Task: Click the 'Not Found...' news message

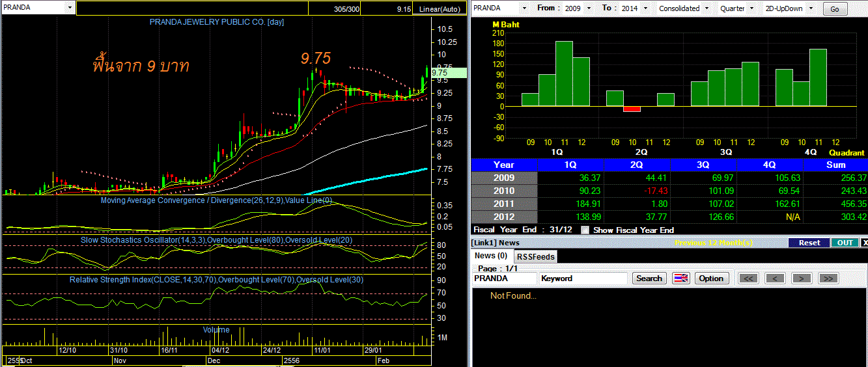Action: click(513, 296)
